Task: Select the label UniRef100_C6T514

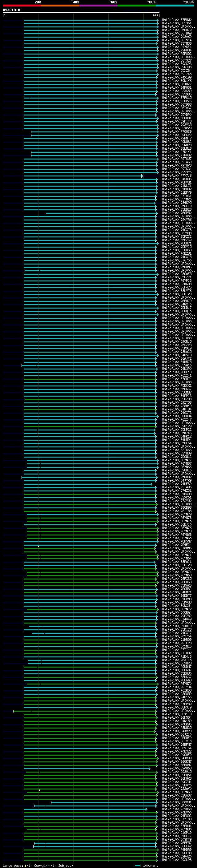Action: pyautogui.click(x=177, y=40)
